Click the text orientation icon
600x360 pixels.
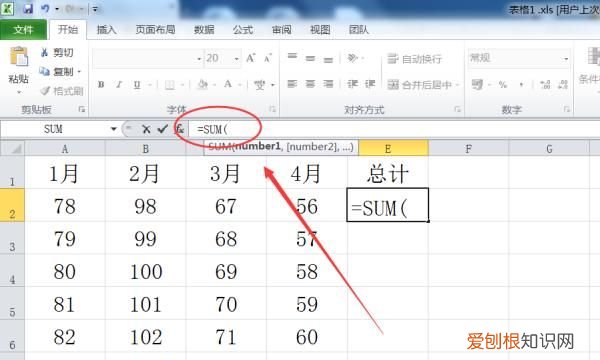click(352, 58)
